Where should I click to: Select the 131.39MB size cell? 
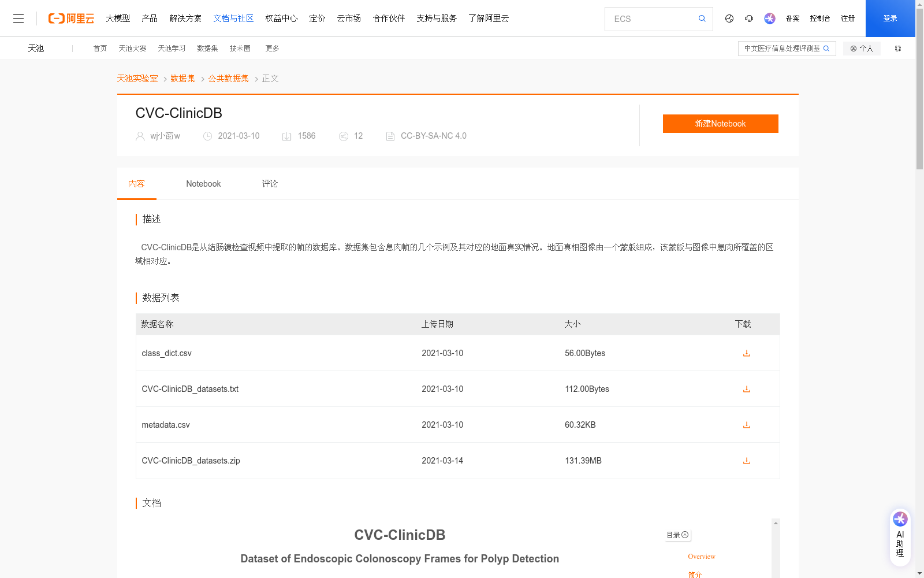tap(583, 461)
